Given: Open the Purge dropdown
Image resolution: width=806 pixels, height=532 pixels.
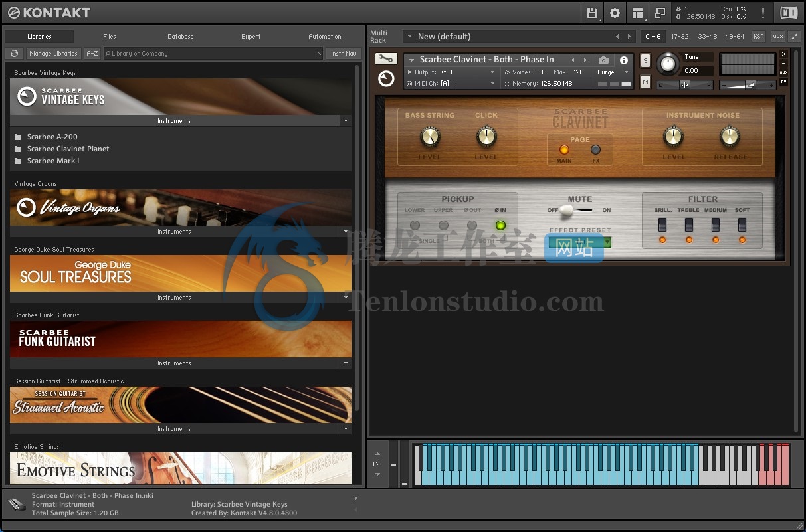Looking at the screenshot, I should pos(612,72).
